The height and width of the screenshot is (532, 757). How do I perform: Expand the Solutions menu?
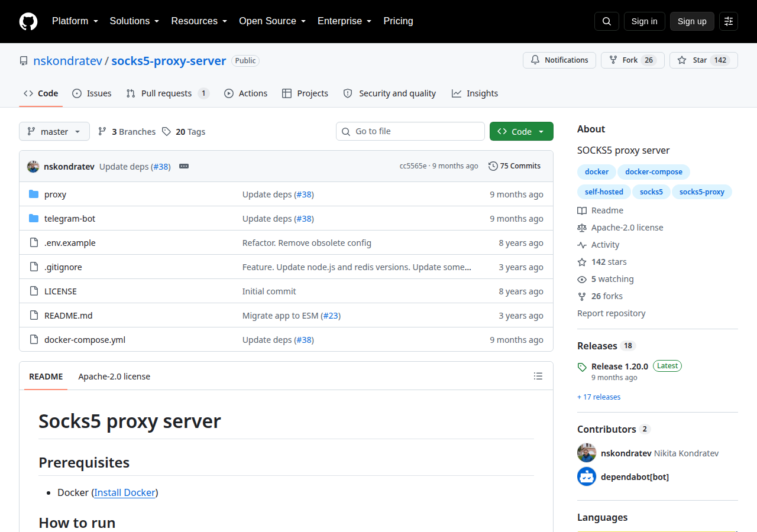coord(135,21)
